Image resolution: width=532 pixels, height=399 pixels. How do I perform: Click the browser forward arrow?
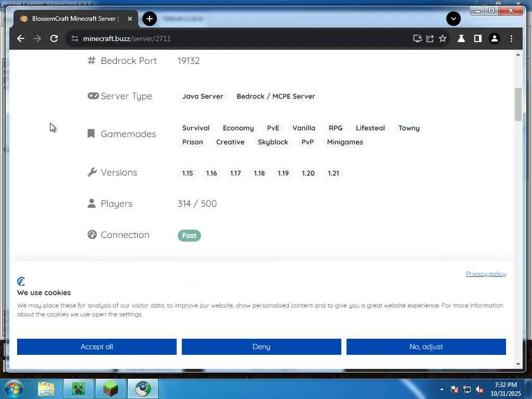click(37, 38)
